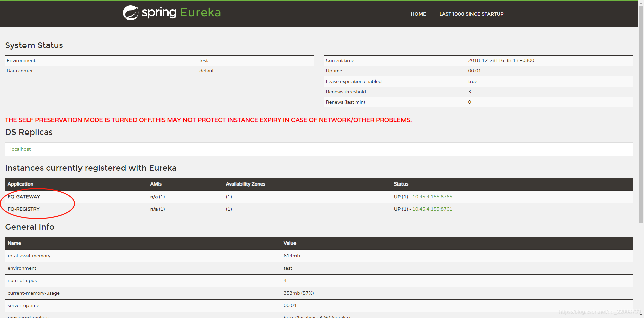
Task: Click the General Info Value column header
Action: (x=290, y=243)
